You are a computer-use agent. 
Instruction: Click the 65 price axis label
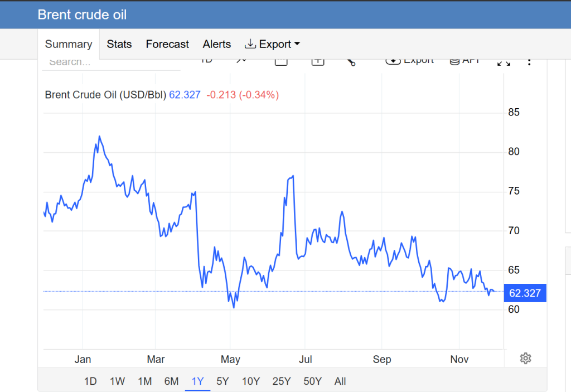pos(514,270)
